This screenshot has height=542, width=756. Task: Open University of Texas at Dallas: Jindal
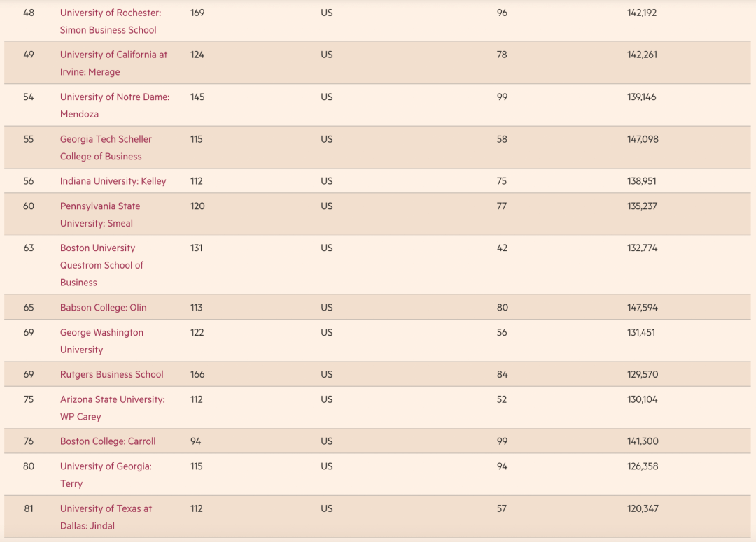pyautogui.click(x=106, y=517)
